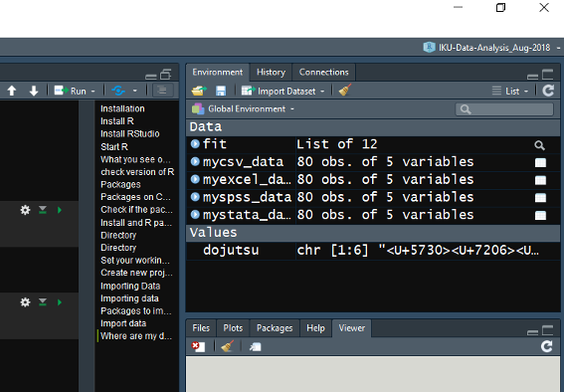Expand the fit object details
This screenshot has width=564, height=392.
click(x=195, y=144)
